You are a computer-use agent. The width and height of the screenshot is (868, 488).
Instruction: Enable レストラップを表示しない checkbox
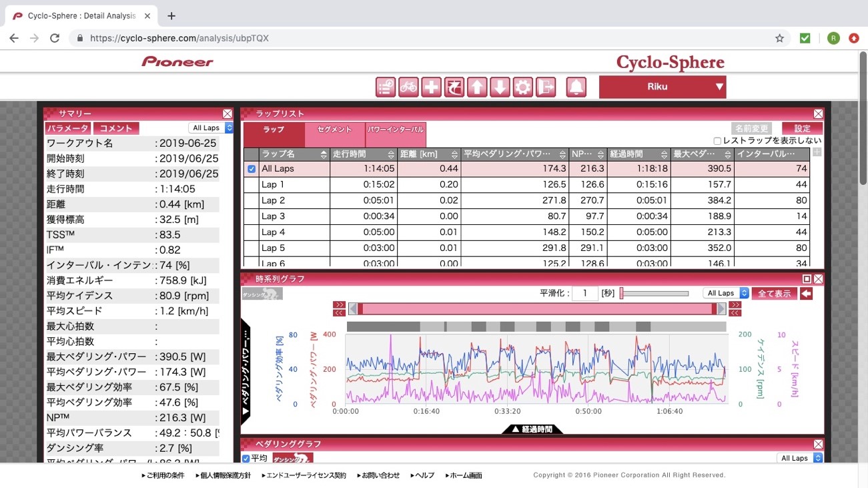click(x=717, y=141)
